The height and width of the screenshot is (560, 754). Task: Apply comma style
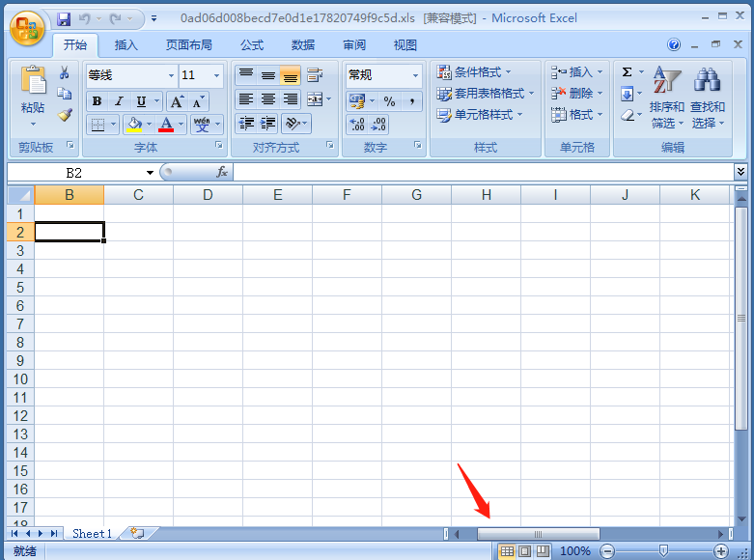(412, 101)
